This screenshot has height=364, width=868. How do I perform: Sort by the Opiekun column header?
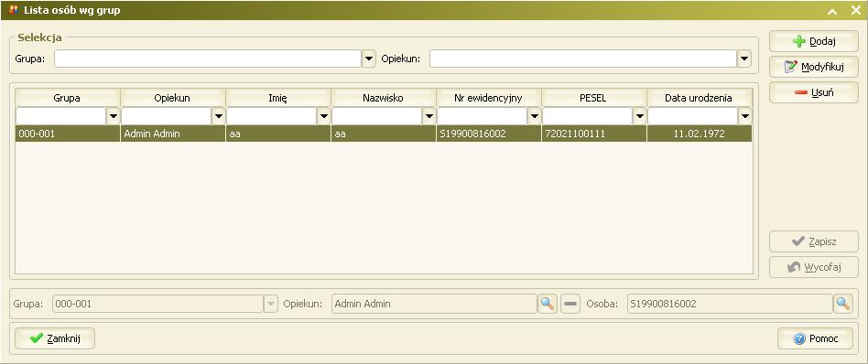click(173, 98)
